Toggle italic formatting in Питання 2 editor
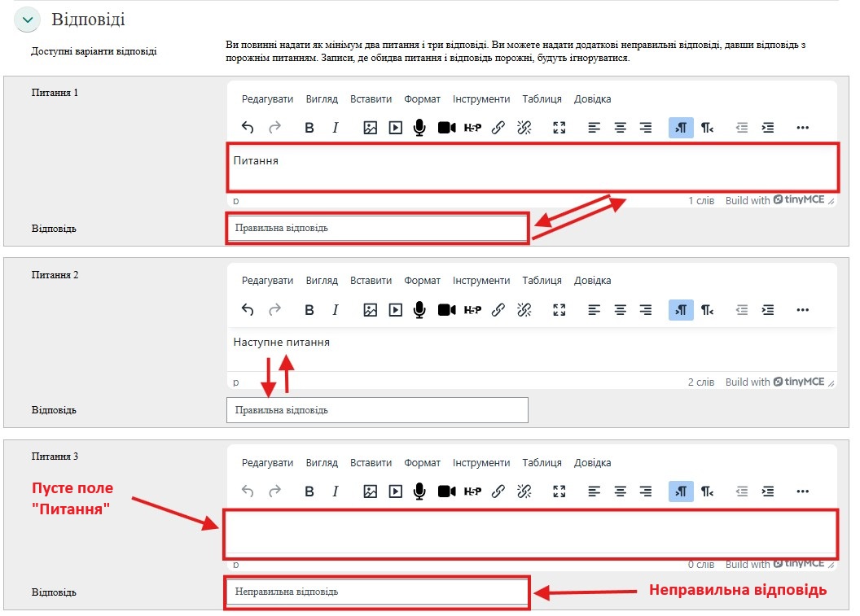The image size is (860, 616). pyautogui.click(x=335, y=310)
